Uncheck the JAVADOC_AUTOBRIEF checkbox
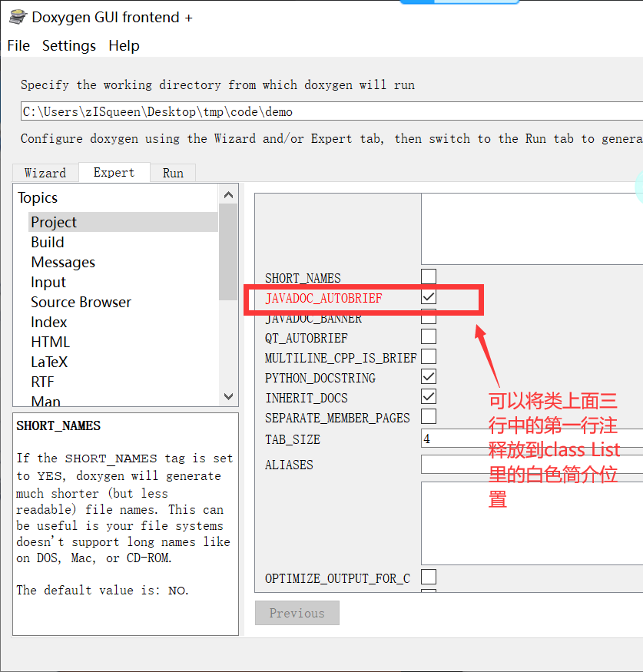 pos(429,297)
